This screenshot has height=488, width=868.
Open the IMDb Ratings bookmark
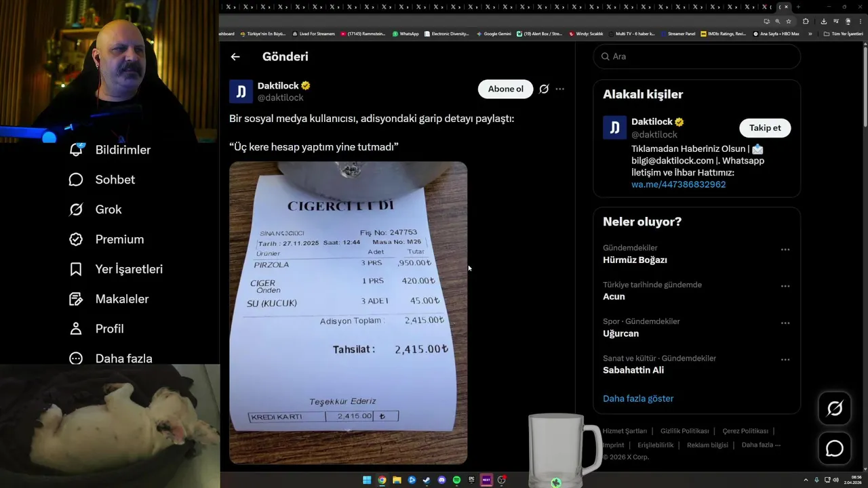click(x=723, y=33)
